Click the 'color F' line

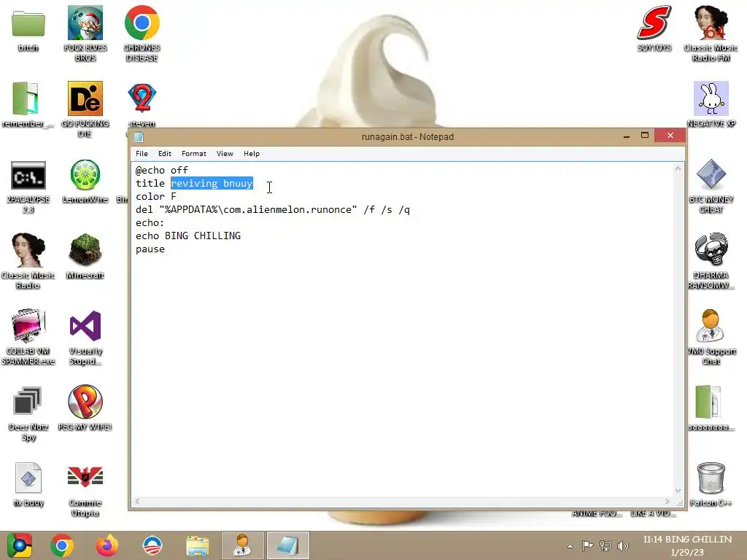[x=156, y=196]
